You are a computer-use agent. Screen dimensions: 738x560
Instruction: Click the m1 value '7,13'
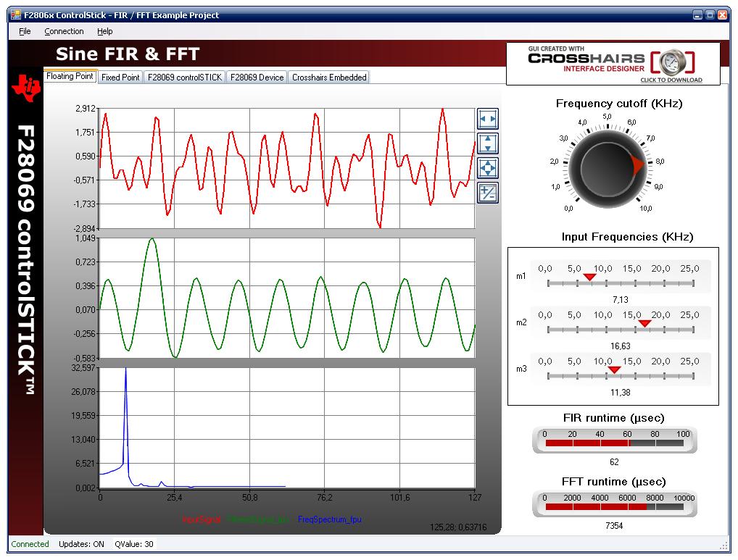point(621,299)
